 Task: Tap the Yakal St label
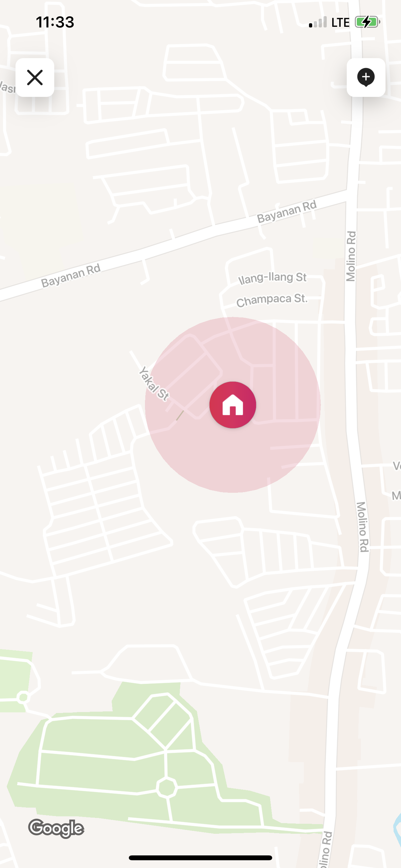click(x=154, y=384)
